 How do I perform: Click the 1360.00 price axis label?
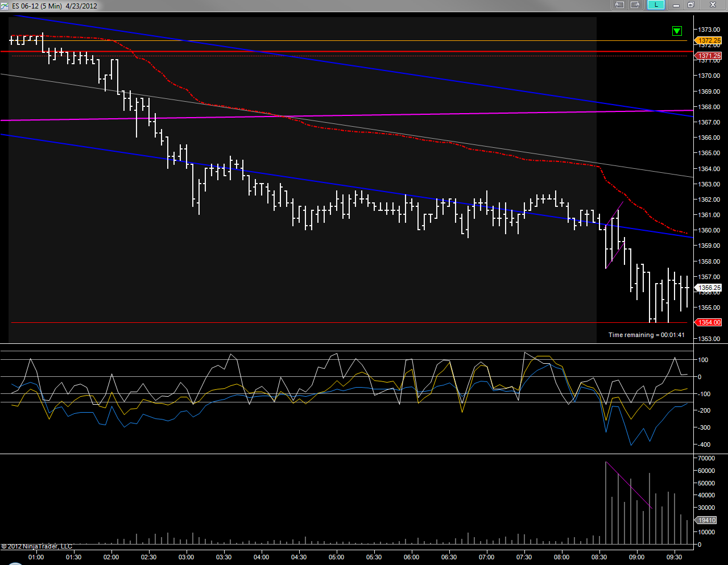coord(709,231)
